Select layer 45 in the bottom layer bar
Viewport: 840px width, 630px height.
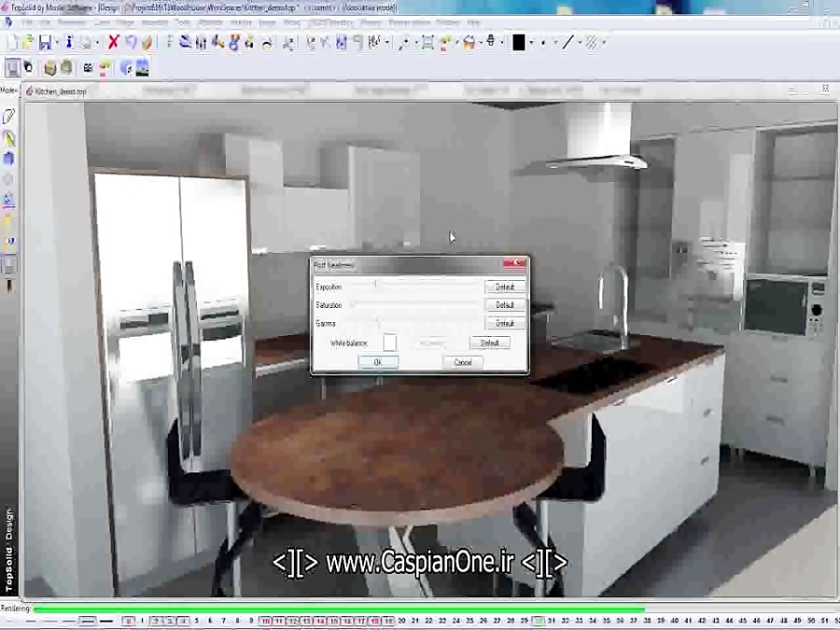[743, 621]
